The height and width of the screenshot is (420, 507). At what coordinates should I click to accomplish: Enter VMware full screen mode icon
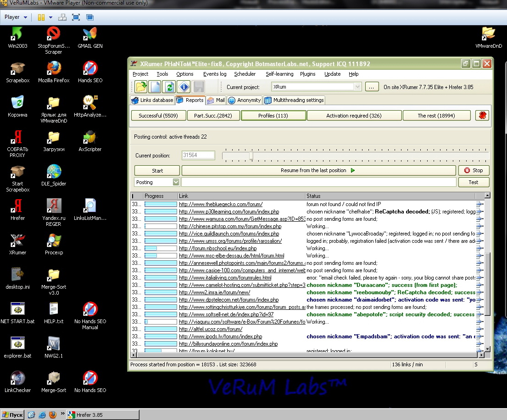(x=76, y=17)
